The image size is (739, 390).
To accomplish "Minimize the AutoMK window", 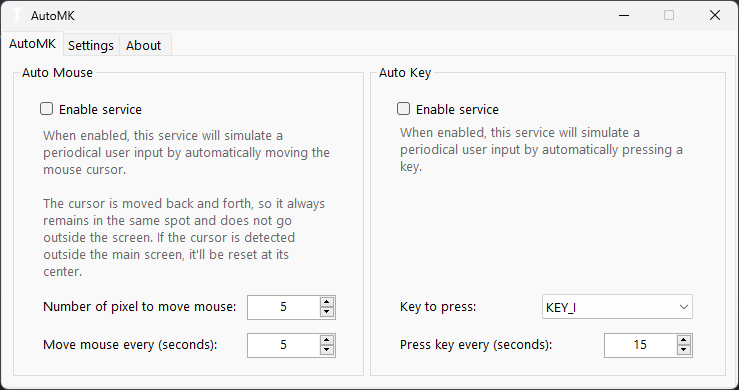I will (x=624, y=15).
